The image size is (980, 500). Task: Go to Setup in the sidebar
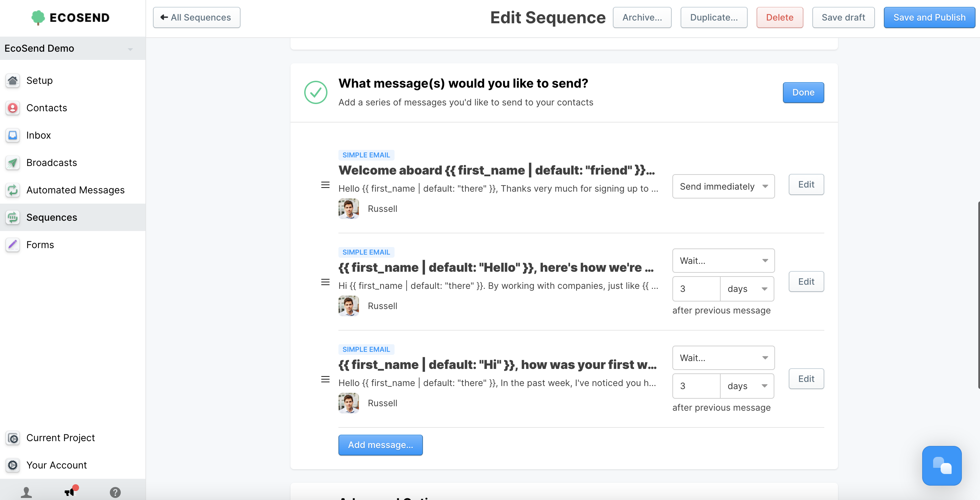tap(73, 80)
